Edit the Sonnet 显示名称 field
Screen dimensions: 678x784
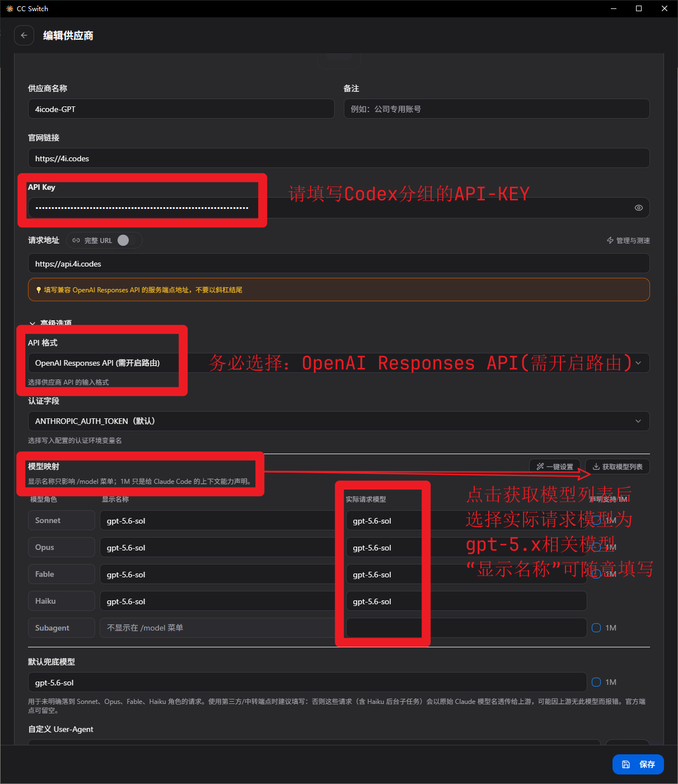coord(219,520)
